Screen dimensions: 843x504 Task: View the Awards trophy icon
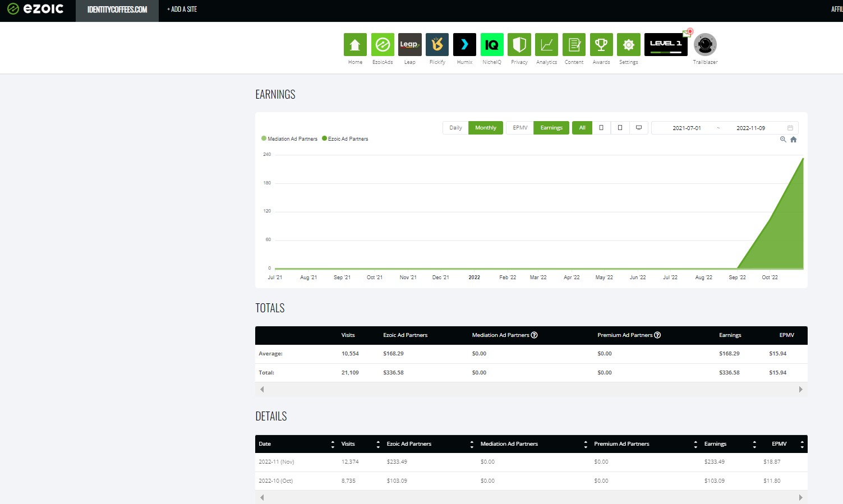pyautogui.click(x=601, y=45)
